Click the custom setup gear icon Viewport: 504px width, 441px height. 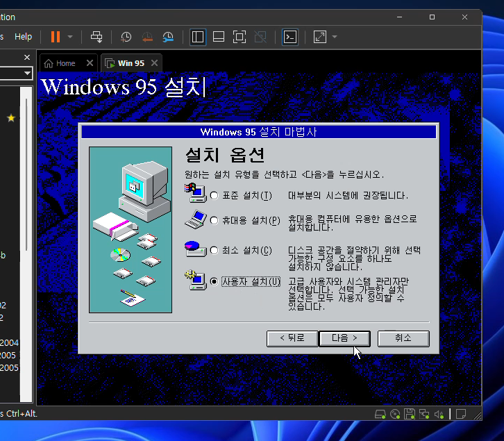(x=196, y=280)
